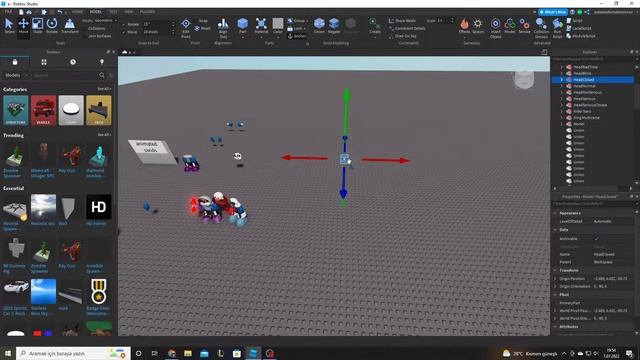Switch to the VIEW ribbon tab
The height and width of the screenshot is (360, 640).
(x=129, y=12)
